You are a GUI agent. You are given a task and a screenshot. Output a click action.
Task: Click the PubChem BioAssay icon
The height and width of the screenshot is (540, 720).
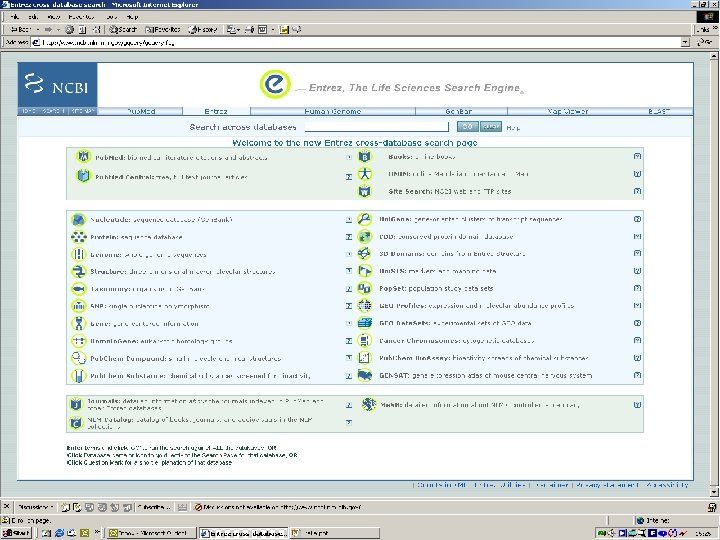(365, 357)
